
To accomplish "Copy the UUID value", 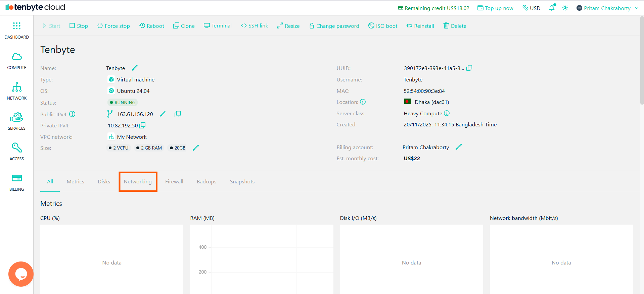I will (x=469, y=68).
